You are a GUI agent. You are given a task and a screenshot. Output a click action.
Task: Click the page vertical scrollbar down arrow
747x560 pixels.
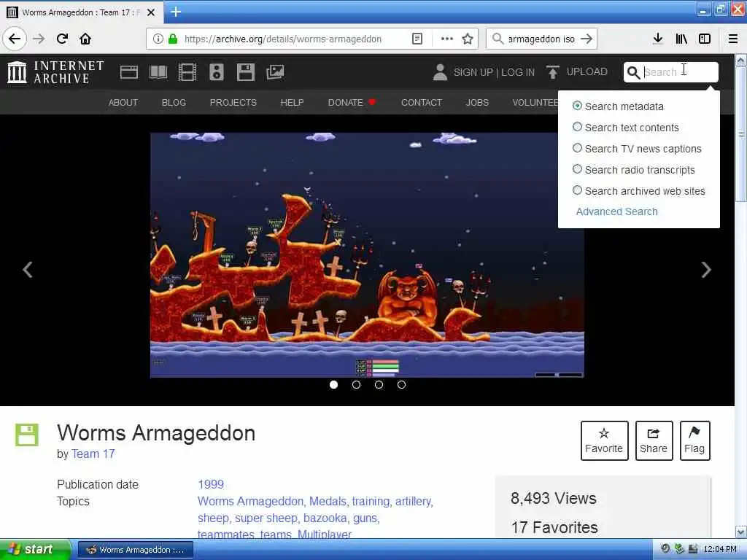pyautogui.click(x=740, y=532)
